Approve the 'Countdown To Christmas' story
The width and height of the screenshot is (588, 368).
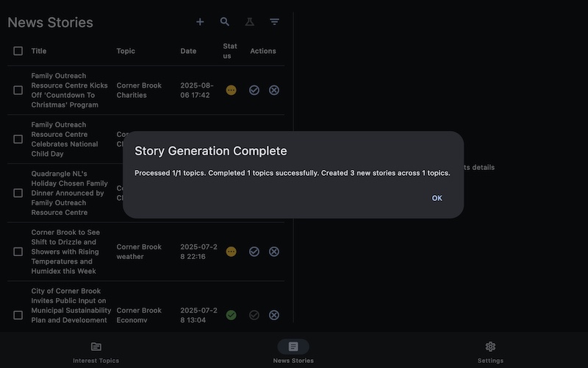pos(254,90)
